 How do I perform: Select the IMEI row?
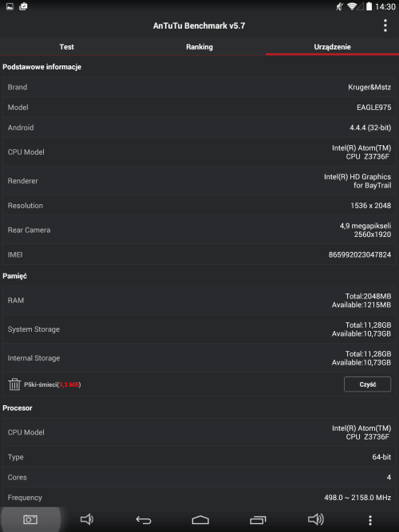pyautogui.click(x=199, y=254)
